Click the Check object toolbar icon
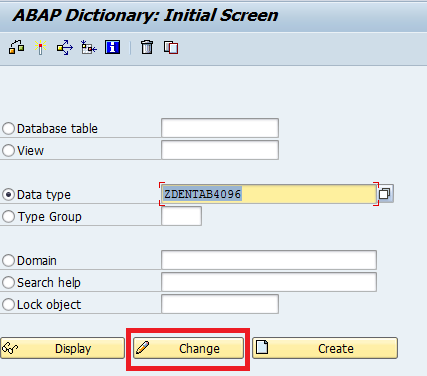The height and width of the screenshot is (376, 427). pyautogui.click(x=16, y=47)
